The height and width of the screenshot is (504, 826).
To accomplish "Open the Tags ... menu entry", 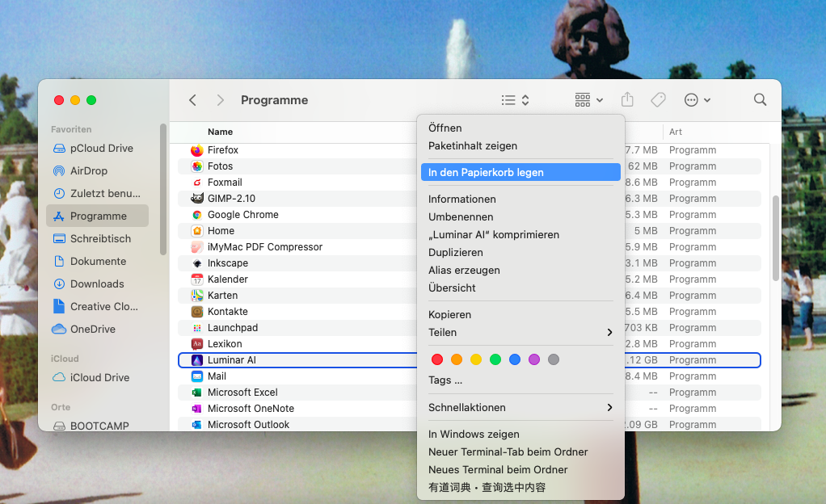I will 445,380.
